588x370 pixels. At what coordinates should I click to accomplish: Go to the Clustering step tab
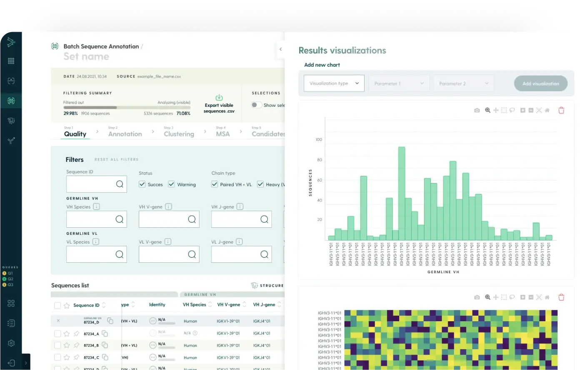[x=179, y=134]
